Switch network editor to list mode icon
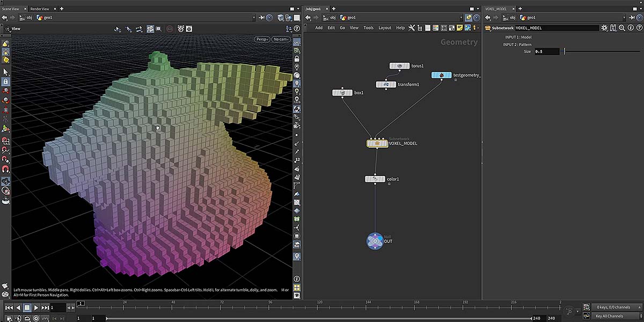644x322 pixels. (428, 28)
